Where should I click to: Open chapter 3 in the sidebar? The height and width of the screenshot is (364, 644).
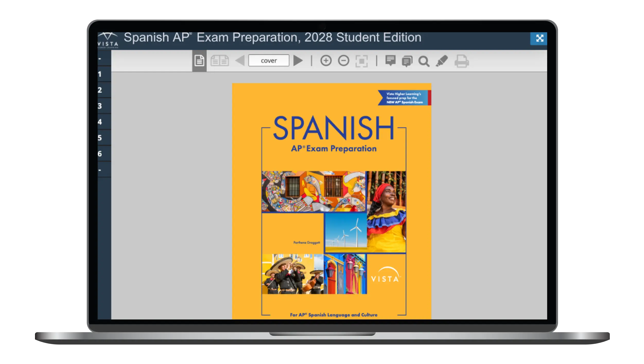[x=104, y=106]
